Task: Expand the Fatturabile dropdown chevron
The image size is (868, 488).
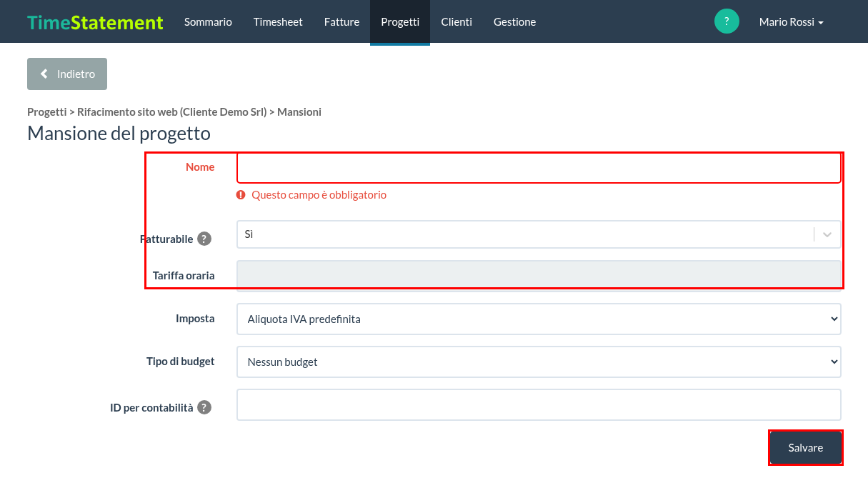Action: (827, 234)
